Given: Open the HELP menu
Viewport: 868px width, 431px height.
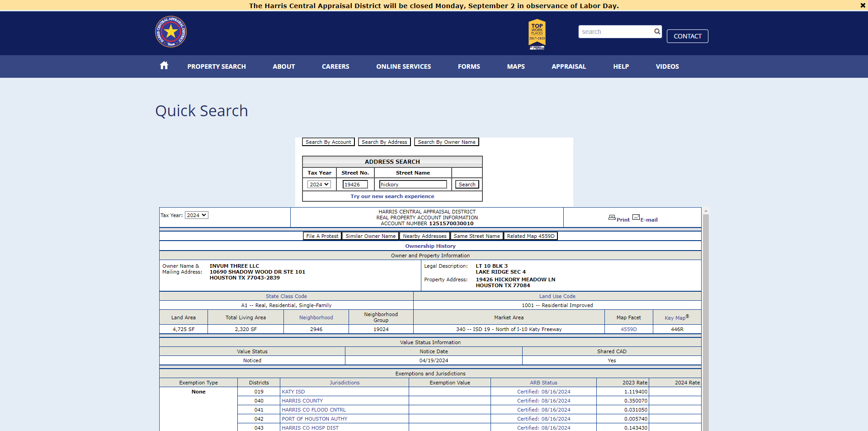Looking at the screenshot, I should (x=621, y=66).
